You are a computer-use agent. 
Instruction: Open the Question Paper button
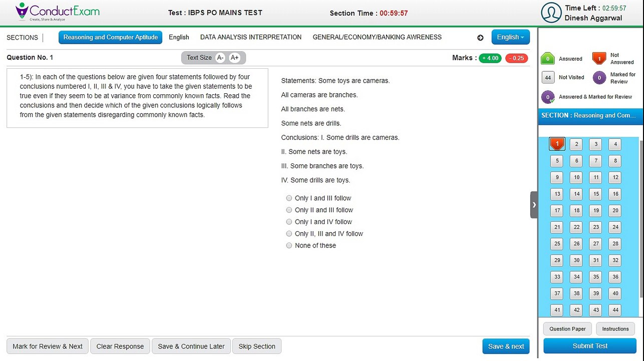(x=567, y=329)
